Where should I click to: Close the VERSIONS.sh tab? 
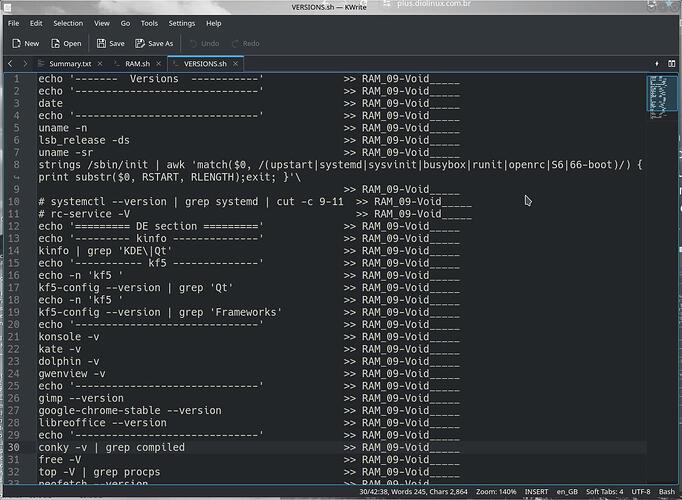pos(235,64)
